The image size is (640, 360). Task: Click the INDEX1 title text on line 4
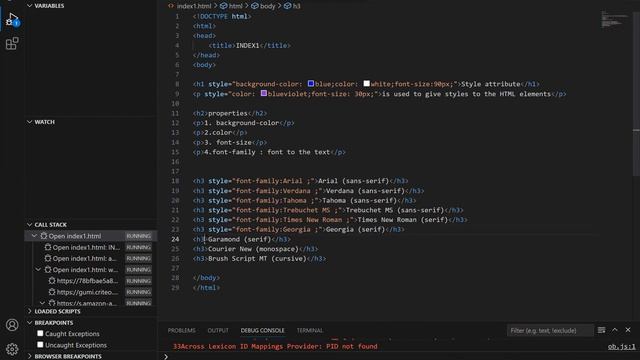pos(247,46)
